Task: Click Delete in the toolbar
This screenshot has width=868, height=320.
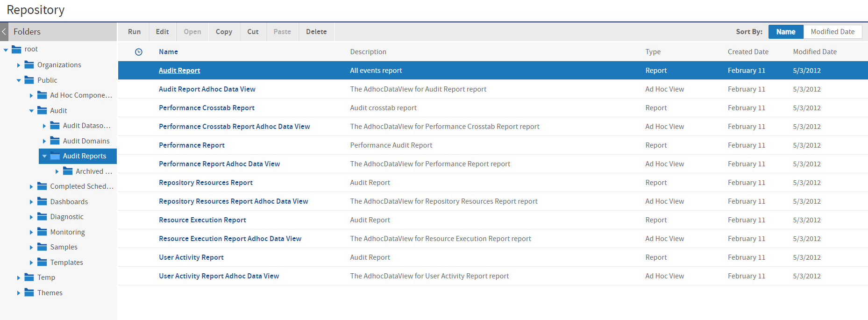Action: tap(316, 32)
